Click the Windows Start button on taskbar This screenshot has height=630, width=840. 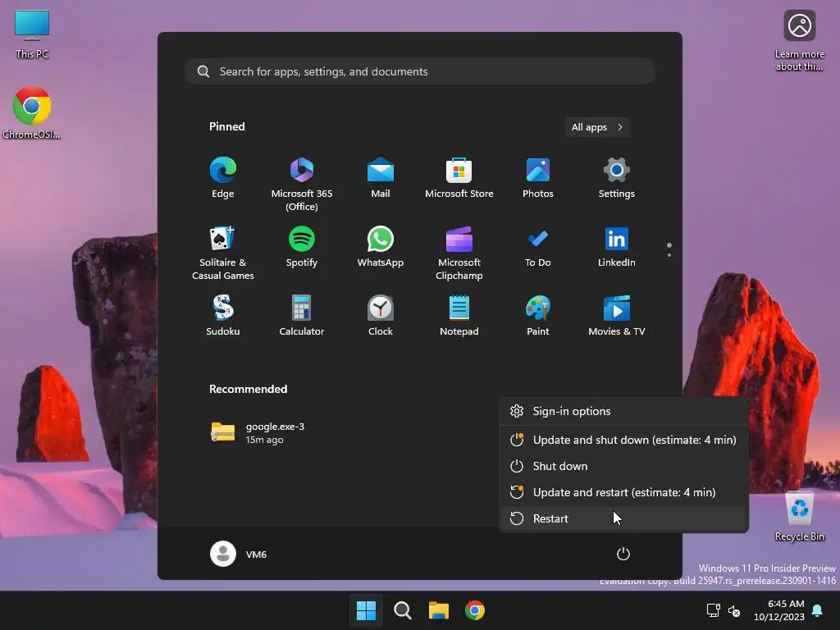(x=367, y=610)
